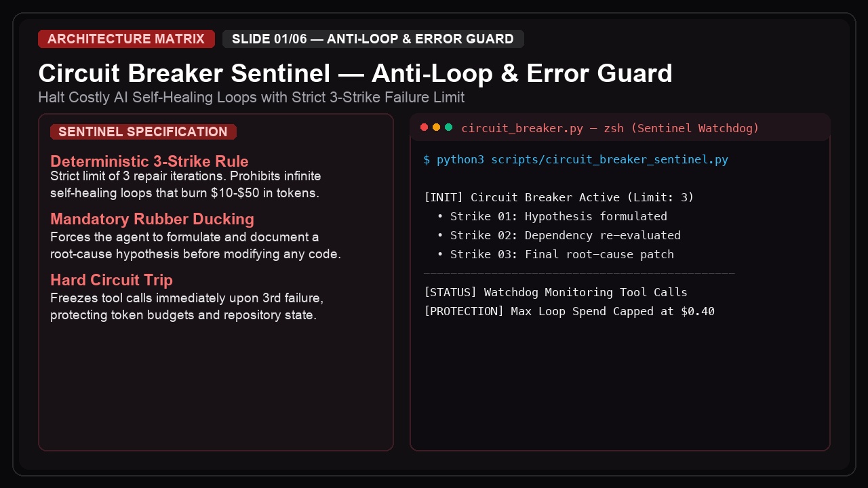Click the paragraph "Strict limit of 3 repair iterations"
Image resolution: width=868 pixels, height=488 pixels.
tap(184, 184)
